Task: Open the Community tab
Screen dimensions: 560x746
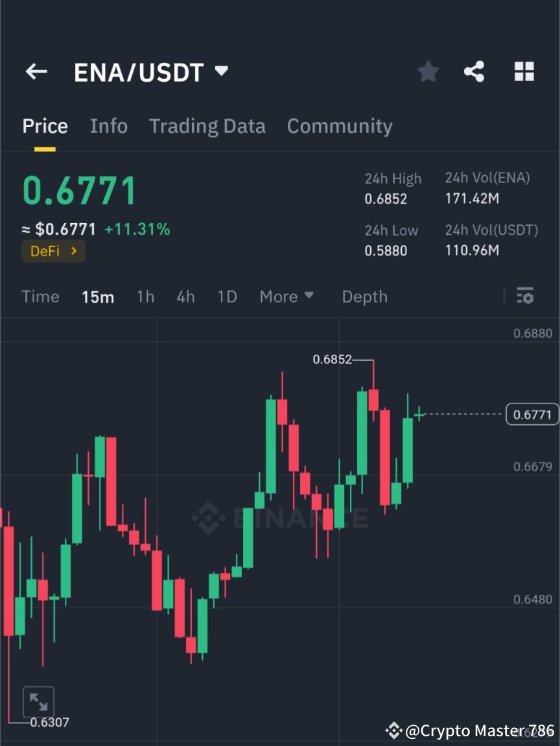Action: [340, 126]
